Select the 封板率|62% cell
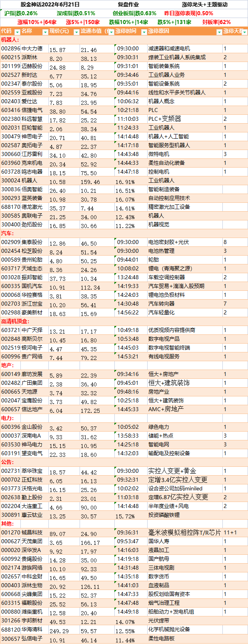 point(216,22)
